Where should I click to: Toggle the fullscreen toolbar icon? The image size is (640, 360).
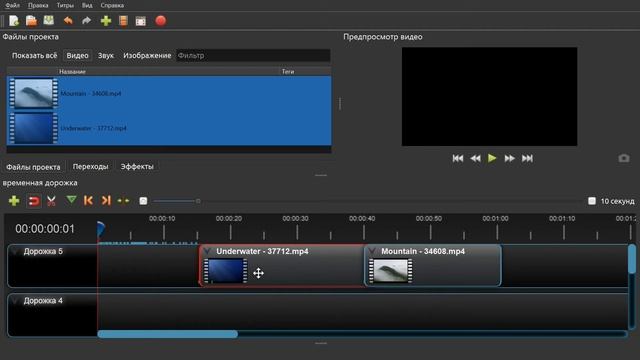pos(140,21)
